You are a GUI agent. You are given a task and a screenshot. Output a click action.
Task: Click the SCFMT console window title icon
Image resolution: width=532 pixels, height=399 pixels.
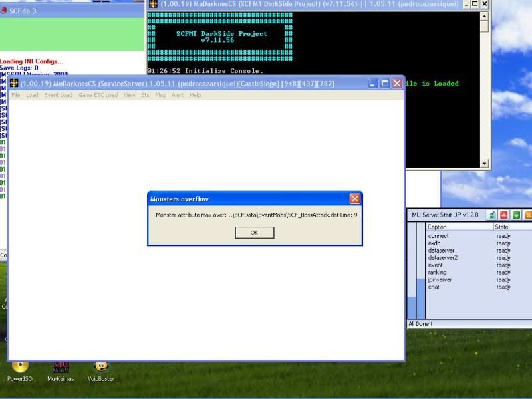coord(153,4)
